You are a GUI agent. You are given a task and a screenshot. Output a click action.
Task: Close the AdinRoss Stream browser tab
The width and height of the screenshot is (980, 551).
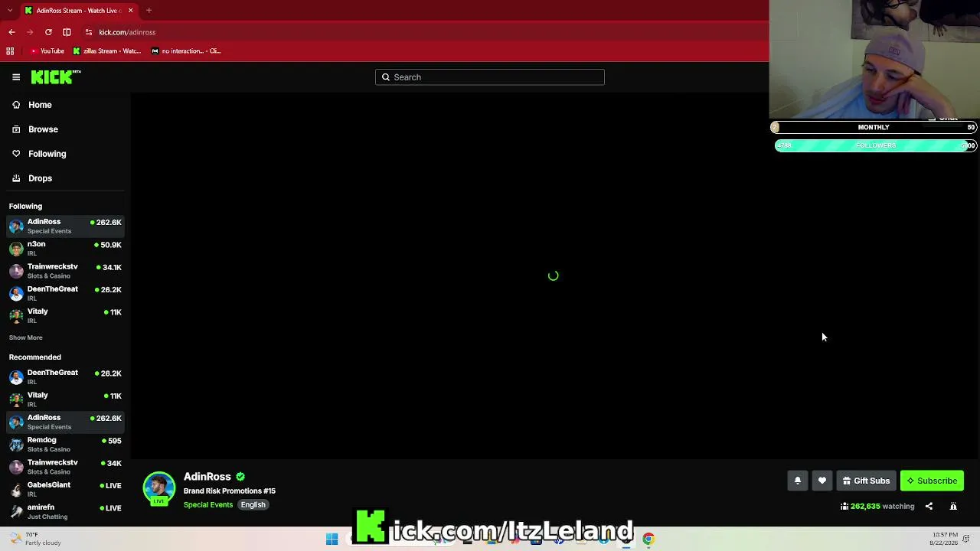pyautogui.click(x=130, y=11)
